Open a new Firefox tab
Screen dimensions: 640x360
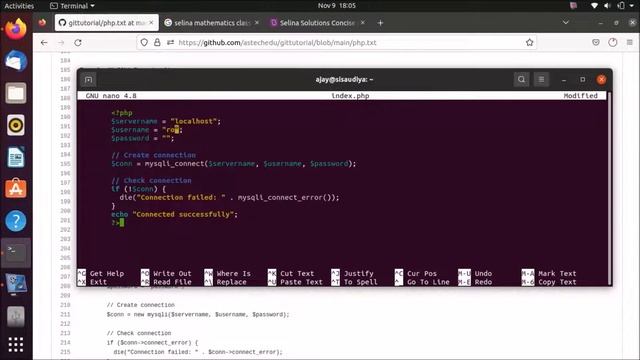(380, 23)
